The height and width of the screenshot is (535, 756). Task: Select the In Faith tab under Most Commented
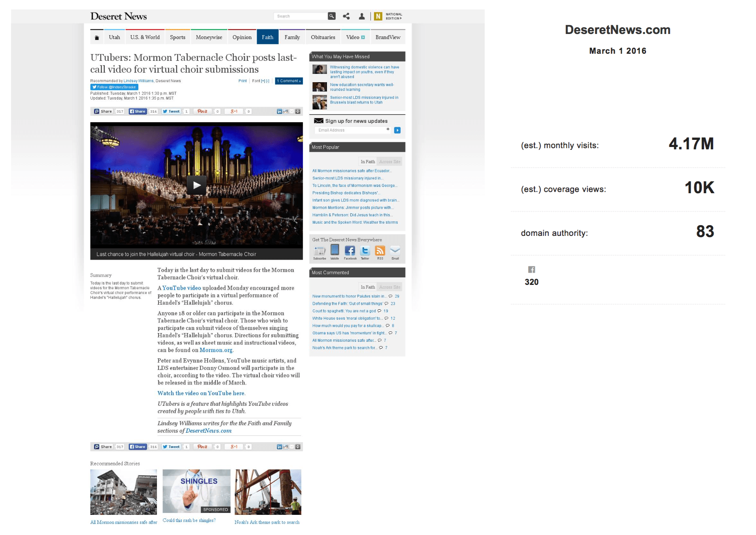[368, 287]
